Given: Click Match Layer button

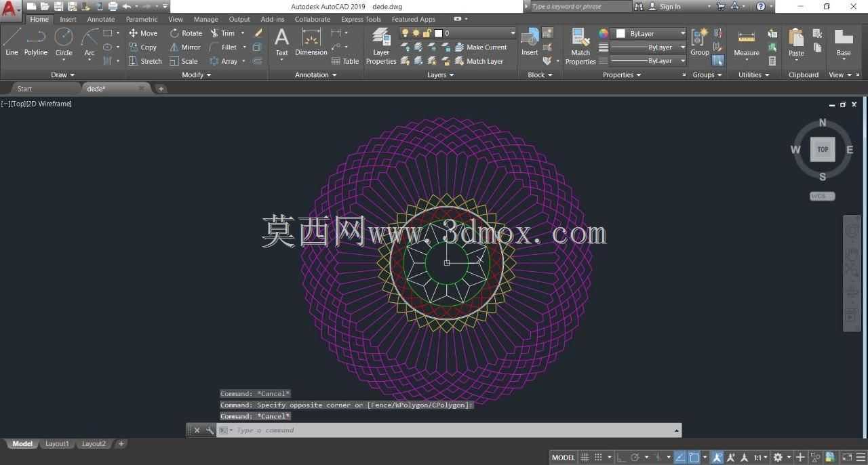Looking at the screenshot, I should pos(479,61).
